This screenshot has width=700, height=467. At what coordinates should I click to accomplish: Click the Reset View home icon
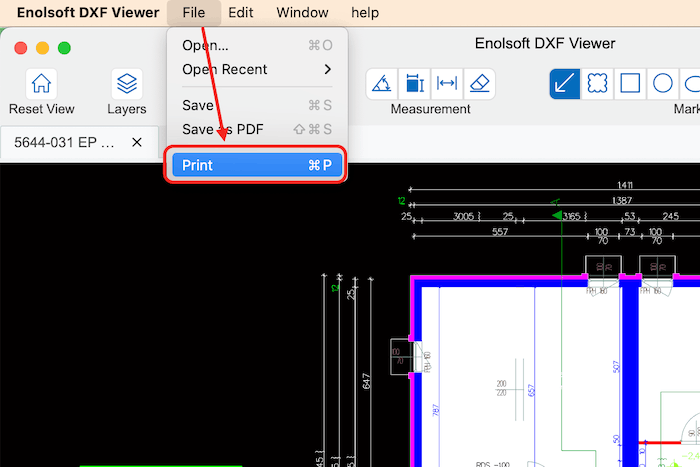click(x=41, y=83)
